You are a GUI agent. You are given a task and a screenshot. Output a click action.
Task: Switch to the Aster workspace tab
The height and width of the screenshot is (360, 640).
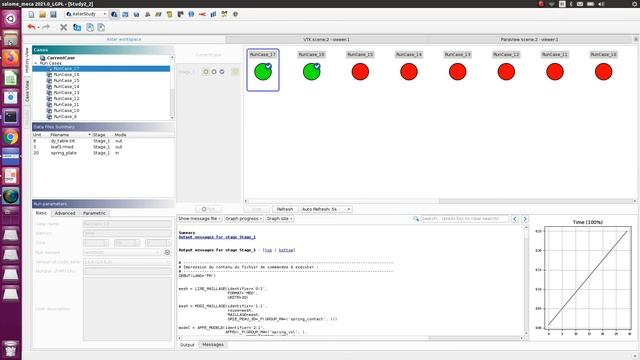pyautogui.click(x=124, y=39)
